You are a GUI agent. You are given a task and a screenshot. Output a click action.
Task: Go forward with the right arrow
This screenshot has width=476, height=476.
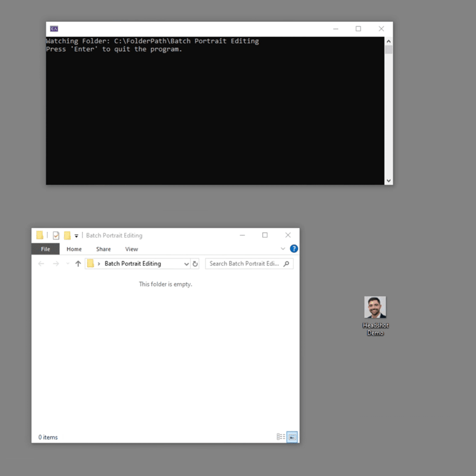point(56,264)
